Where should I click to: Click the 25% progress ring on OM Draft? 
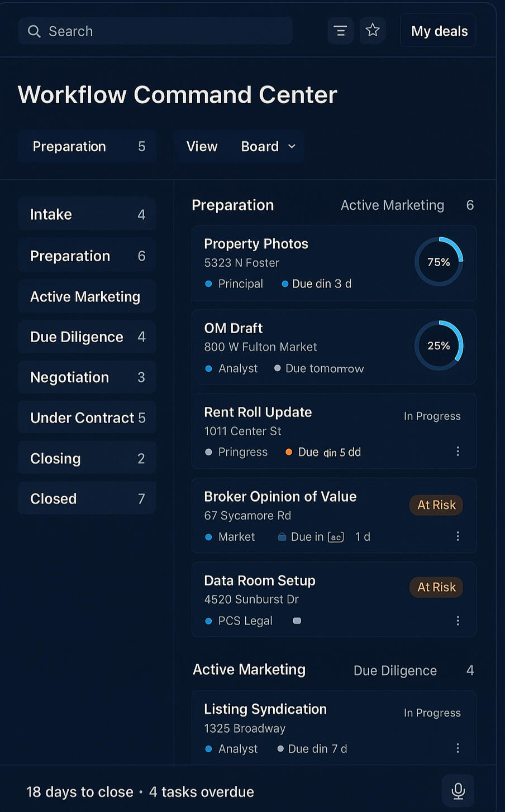tap(439, 346)
